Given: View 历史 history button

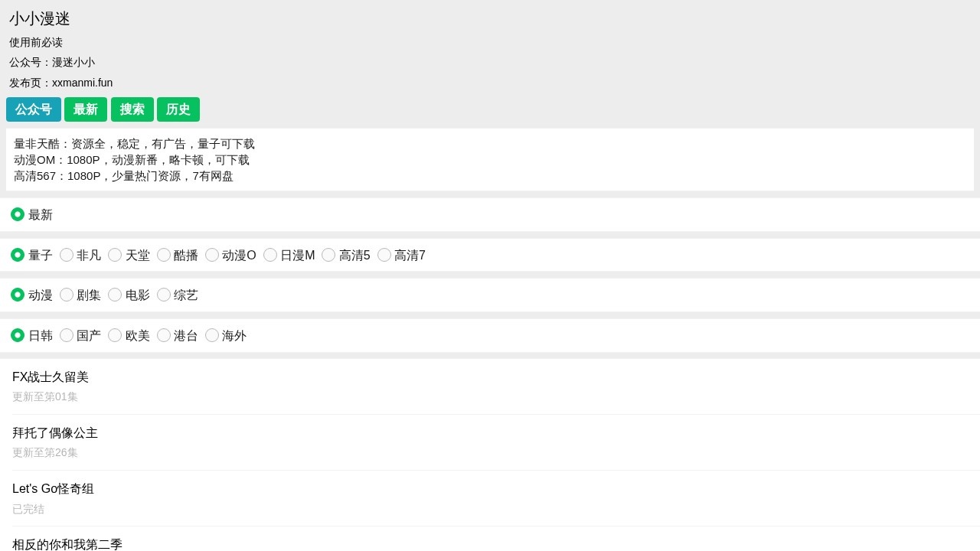Looking at the screenshot, I should tap(178, 109).
